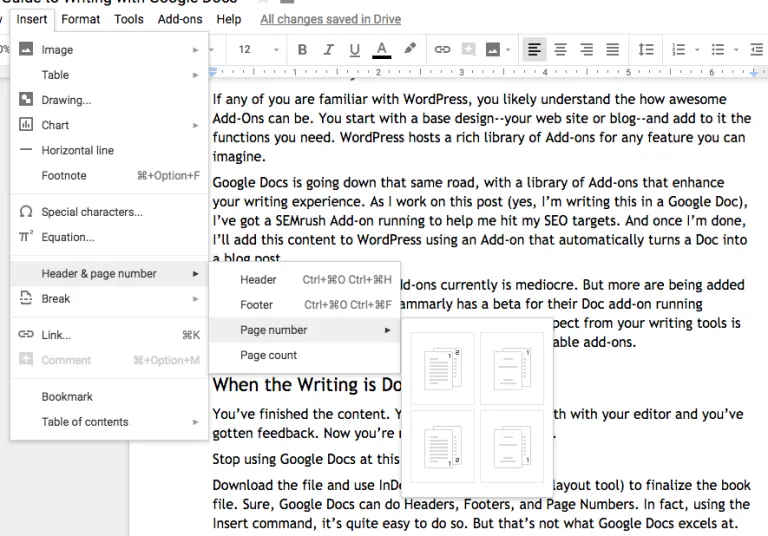Insert a Footnote
The image size is (768, 536).
[109, 175]
